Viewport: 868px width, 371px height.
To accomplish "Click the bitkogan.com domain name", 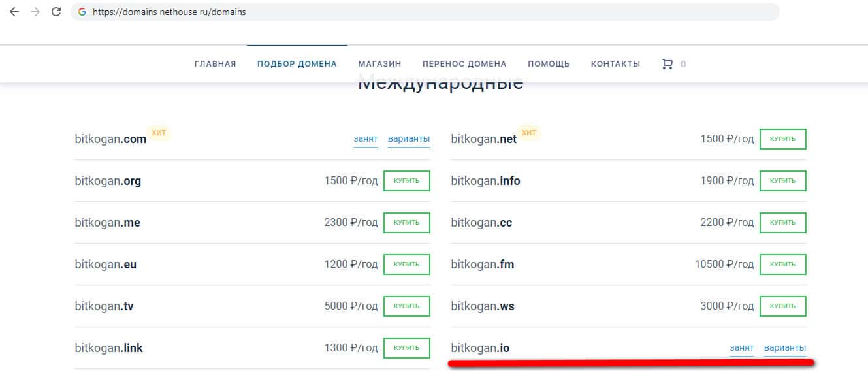I will (x=110, y=139).
